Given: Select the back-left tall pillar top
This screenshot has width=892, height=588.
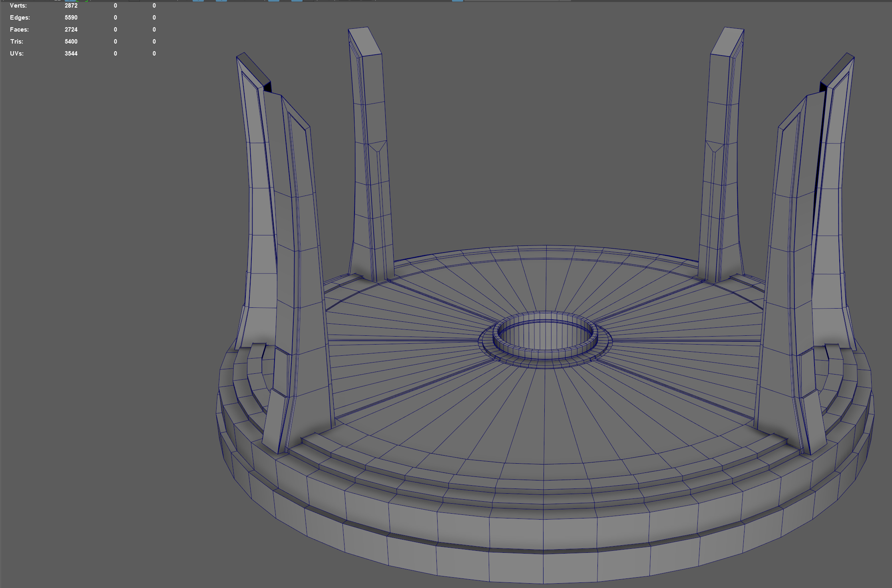Looking at the screenshot, I should 366,41.
